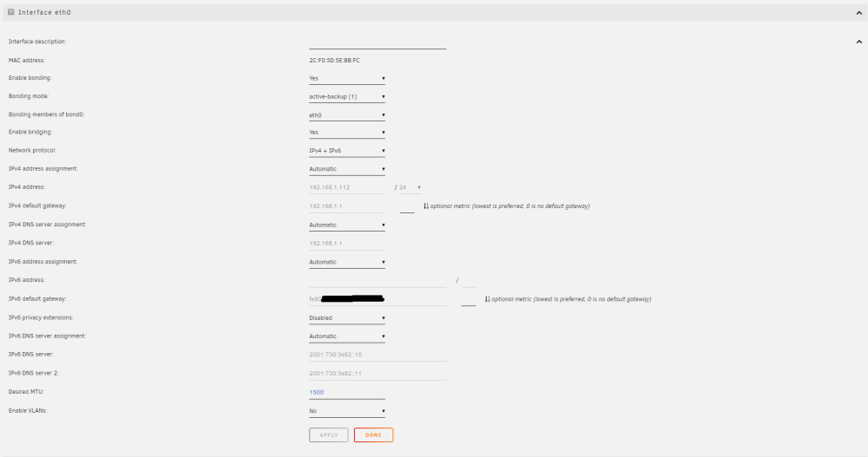Image resolution: width=868 pixels, height=457 pixels.
Task: Open IPv6 privacy extensions dropdown
Action: pos(347,318)
